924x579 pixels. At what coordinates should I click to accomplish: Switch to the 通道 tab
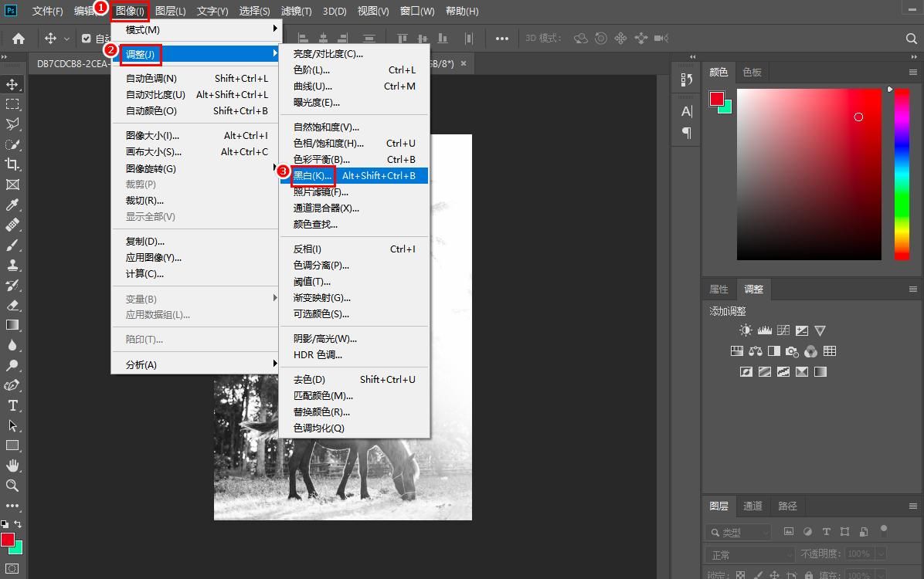752,506
